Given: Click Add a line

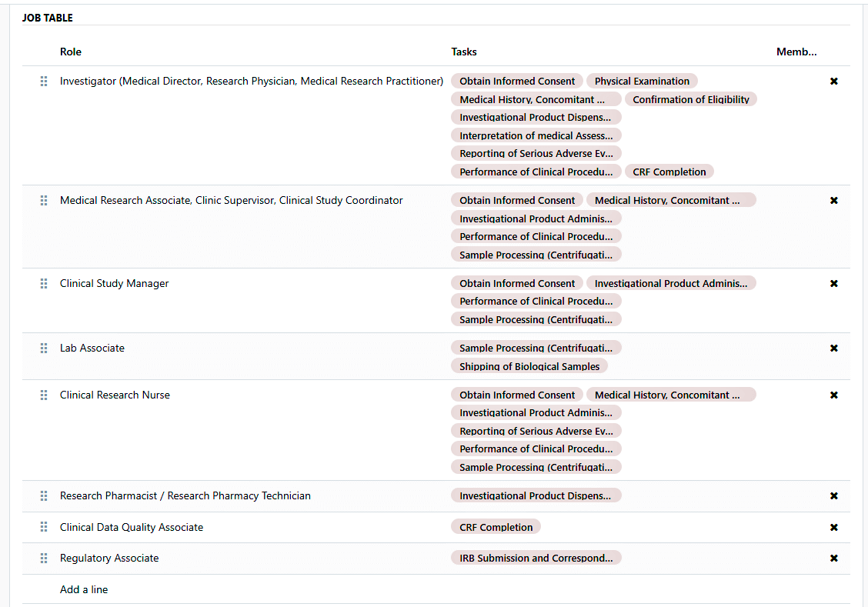Looking at the screenshot, I should 84,589.
